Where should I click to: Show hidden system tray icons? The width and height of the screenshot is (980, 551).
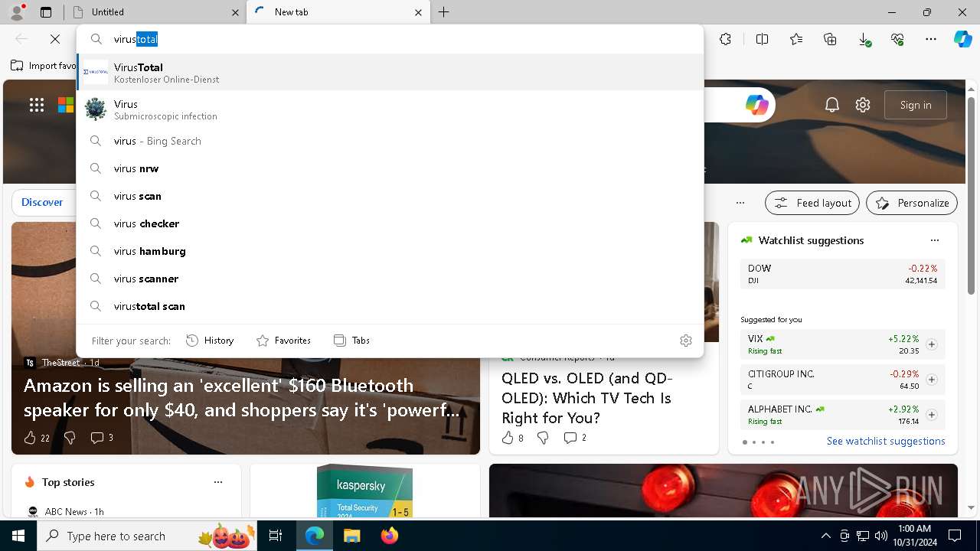pyautogui.click(x=825, y=536)
